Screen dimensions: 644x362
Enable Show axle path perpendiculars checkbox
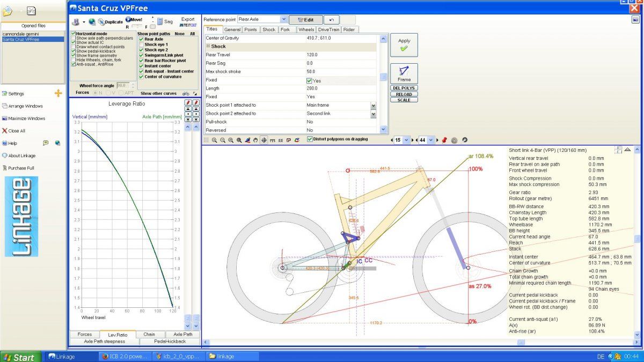pos(74,39)
